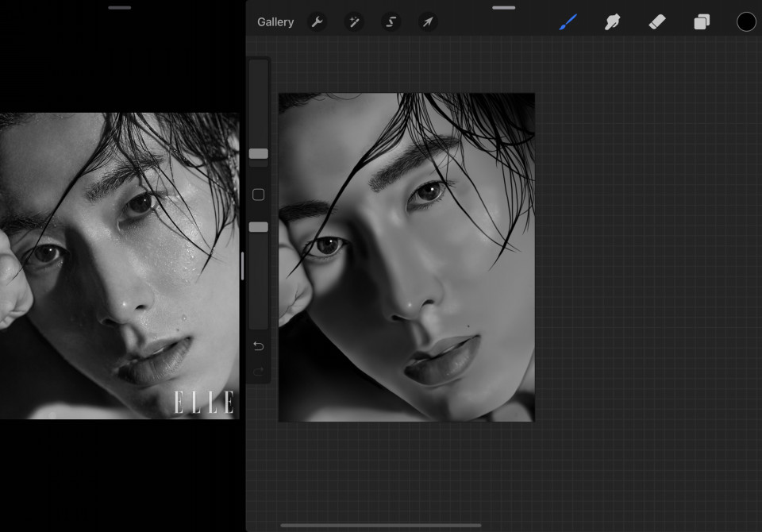Screen dimensions: 762x532
Task: Click the home indicator bar at bottom
Action: point(380,525)
